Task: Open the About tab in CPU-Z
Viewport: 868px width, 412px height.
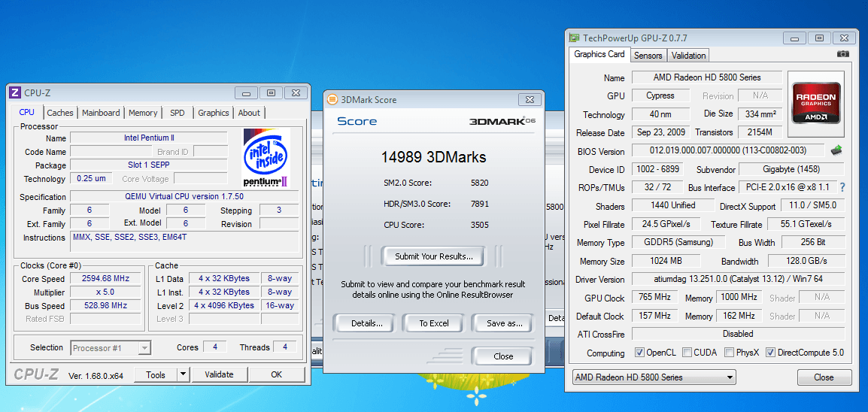Action: (249, 113)
